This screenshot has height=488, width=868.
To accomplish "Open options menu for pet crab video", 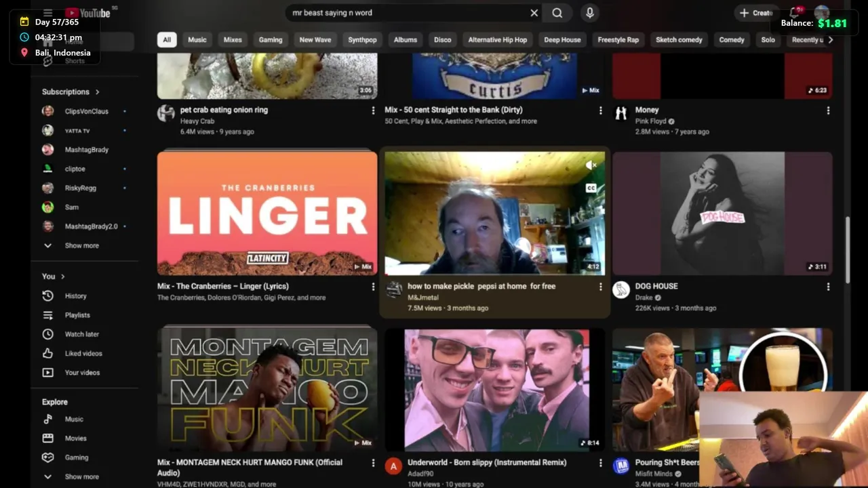I will coord(372,110).
